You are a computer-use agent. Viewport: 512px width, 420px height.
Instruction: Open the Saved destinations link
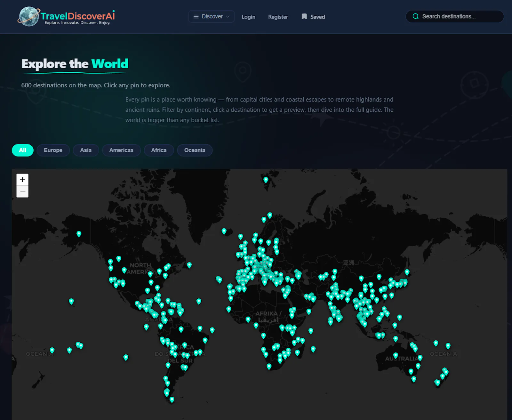(x=313, y=17)
